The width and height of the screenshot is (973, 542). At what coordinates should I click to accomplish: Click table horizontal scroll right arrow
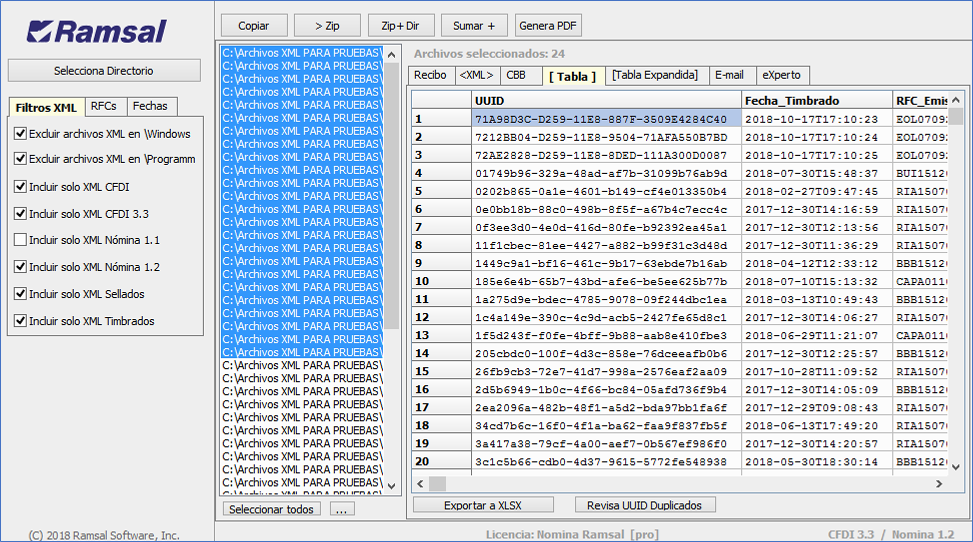click(939, 484)
